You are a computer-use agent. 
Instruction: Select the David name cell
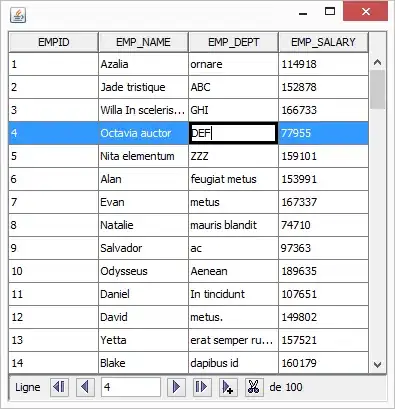(x=143, y=317)
